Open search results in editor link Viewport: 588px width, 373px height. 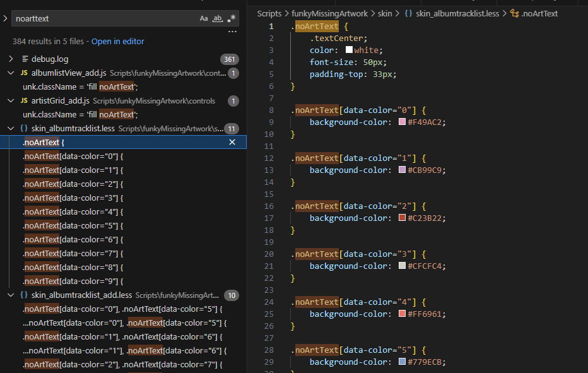click(117, 42)
